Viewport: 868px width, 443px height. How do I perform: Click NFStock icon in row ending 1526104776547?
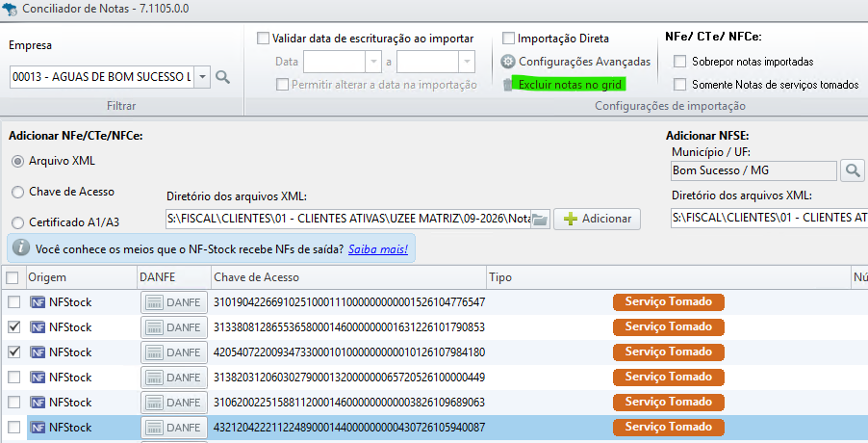pyautogui.click(x=38, y=302)
